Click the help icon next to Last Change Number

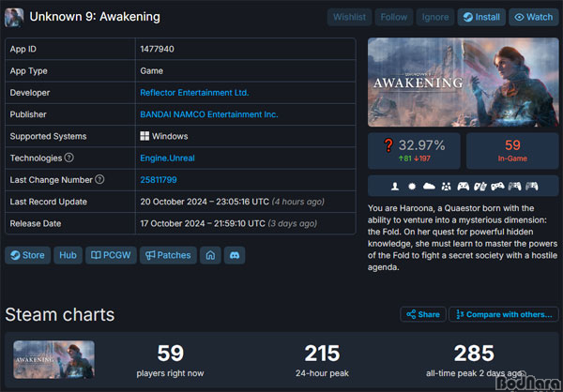(99, 179)
